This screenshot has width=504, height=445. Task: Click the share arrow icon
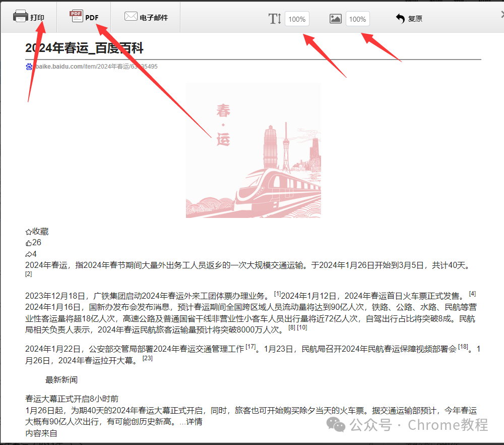[29, 254]
